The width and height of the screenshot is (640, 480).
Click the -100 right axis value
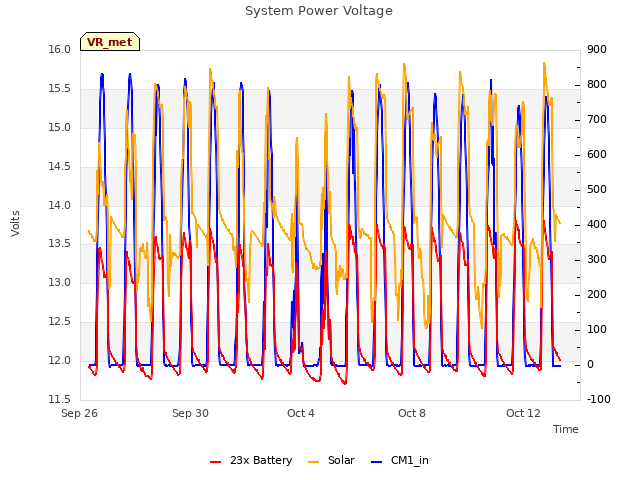[599, 399]
